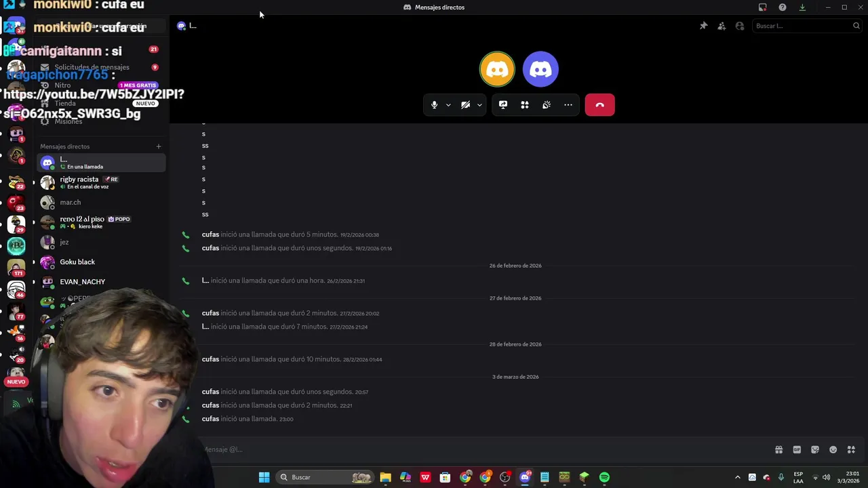Open the teal B server icon
The width and height of the screenshot is (868, 488).
coord(16,245)
